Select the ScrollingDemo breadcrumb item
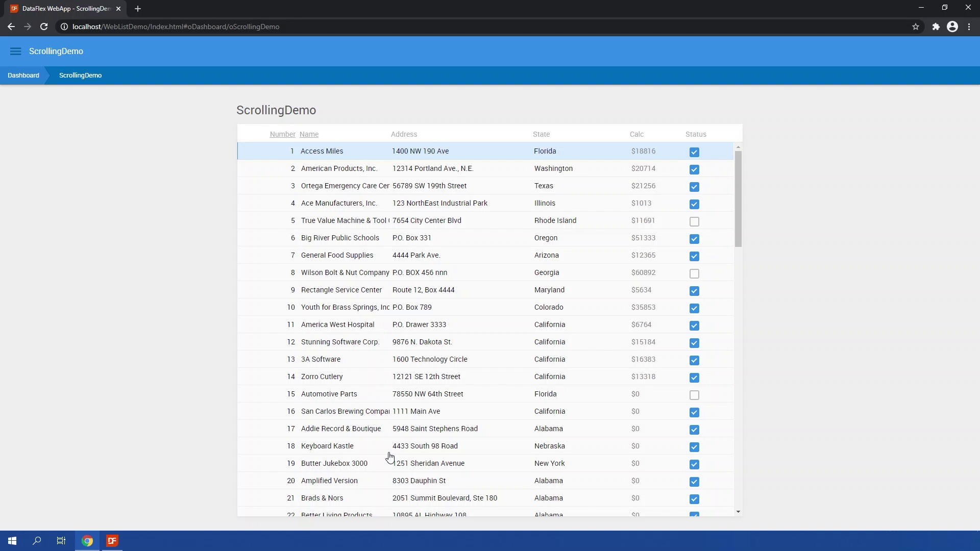Viewport: 980px width, 551px height. [80, 76]
